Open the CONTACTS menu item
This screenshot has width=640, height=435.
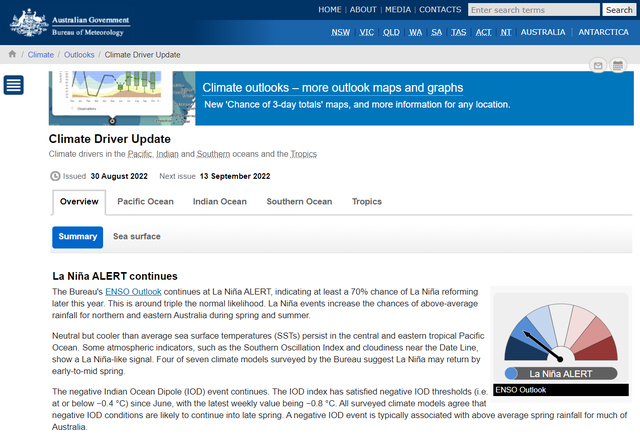[x=440, y=10]
